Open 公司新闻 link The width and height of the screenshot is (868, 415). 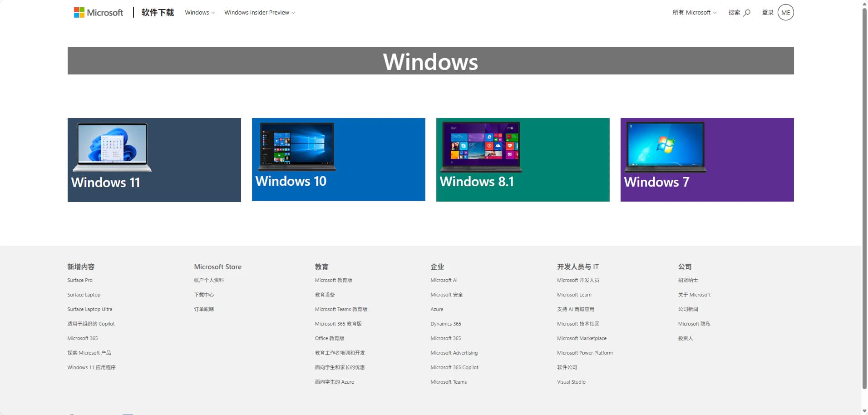click(688, 309)
